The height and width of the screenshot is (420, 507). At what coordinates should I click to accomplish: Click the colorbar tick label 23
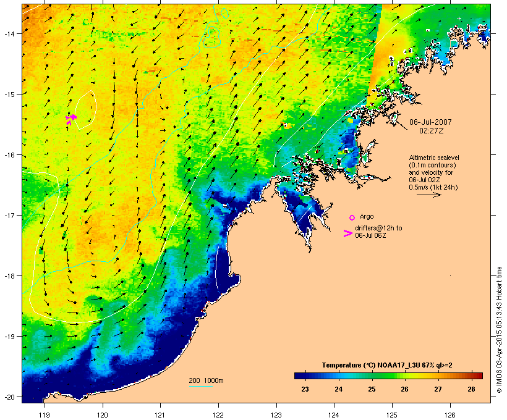pos(305,389)
